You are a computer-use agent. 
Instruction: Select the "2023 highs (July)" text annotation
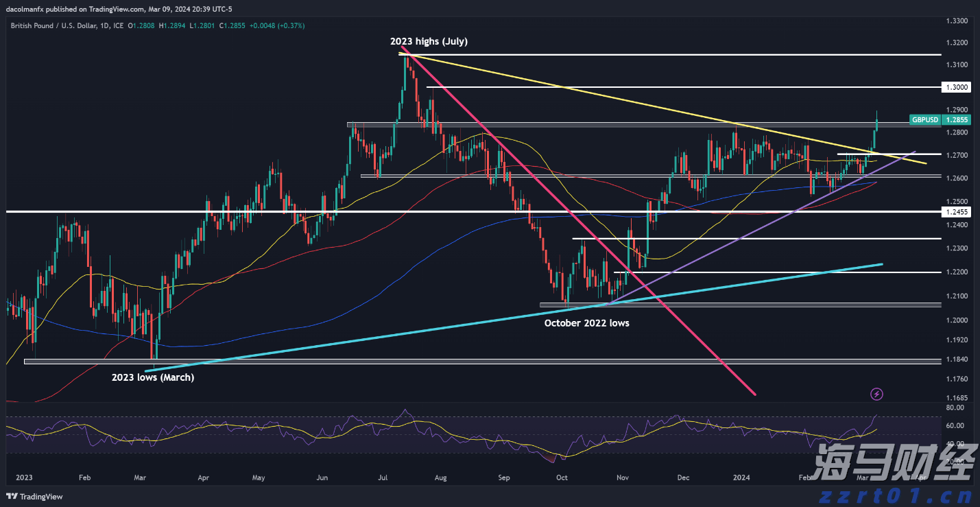pos(429,41)
